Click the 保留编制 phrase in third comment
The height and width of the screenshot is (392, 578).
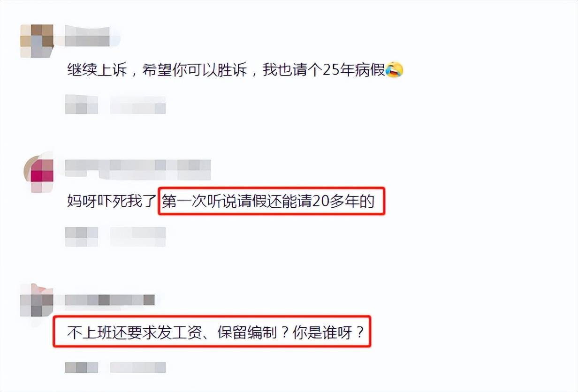pos(247,333)
